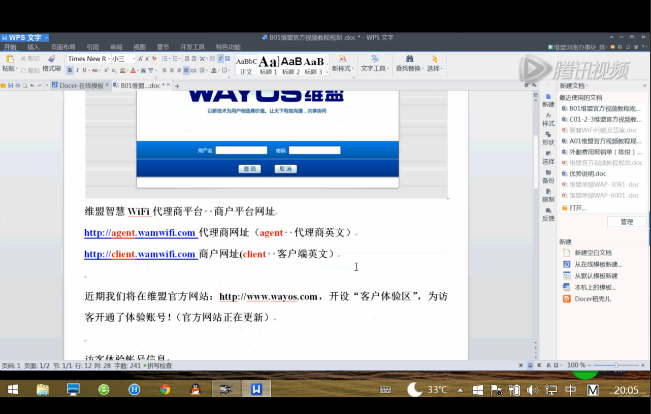
Task: Click the numbered list icon
Action: 175,59
